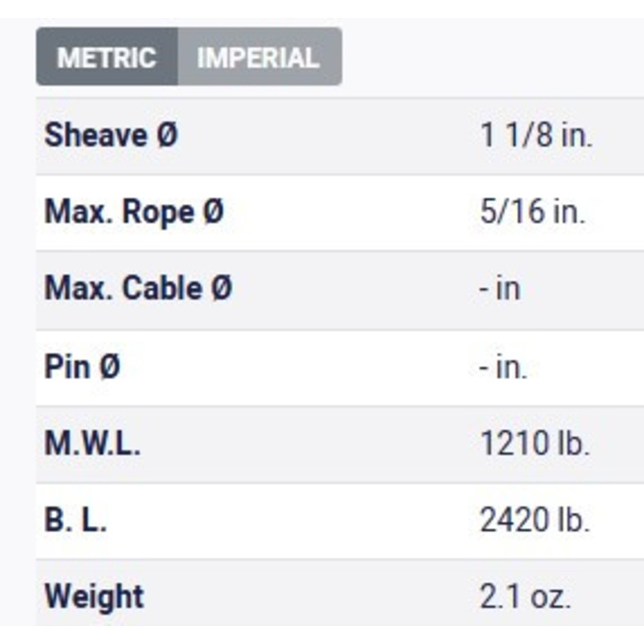Select the B. L. row label
The width and height of the screenshot is (644, 644).
click(75, 520)
